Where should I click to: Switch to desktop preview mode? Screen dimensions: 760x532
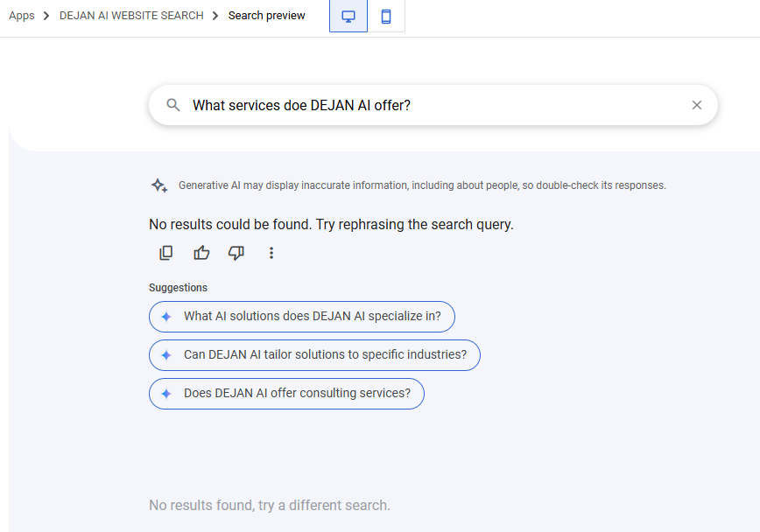[x=348, y=17]
